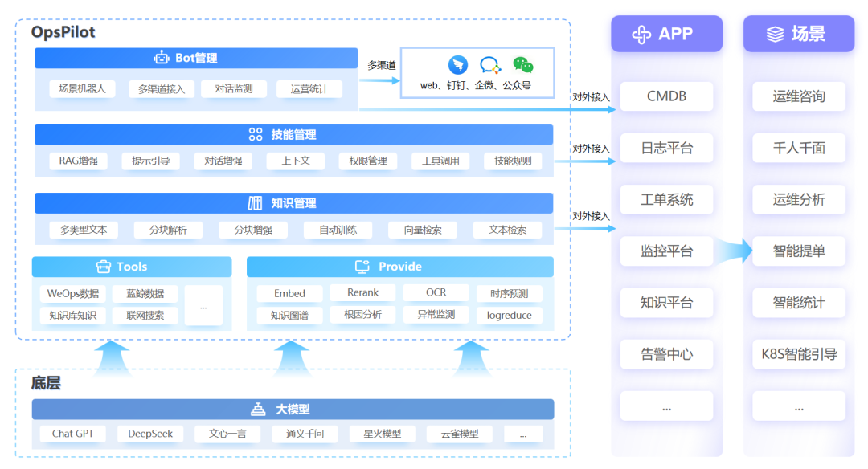Click the grid icon on 技能管理 header
Image resolution: width=868 pixels, height=469 pixels.
(x=256, y=134)
